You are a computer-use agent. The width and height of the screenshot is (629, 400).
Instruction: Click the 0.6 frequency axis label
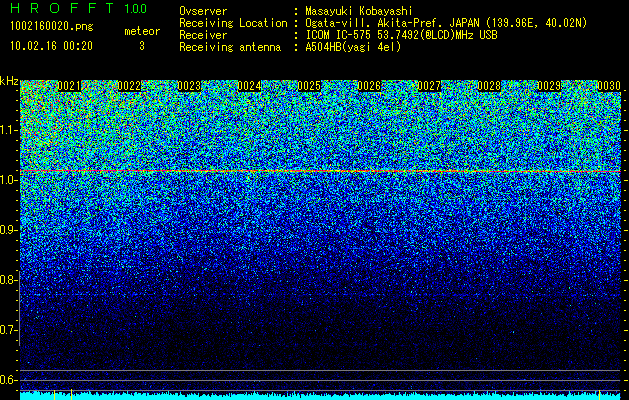pos(7,380)
